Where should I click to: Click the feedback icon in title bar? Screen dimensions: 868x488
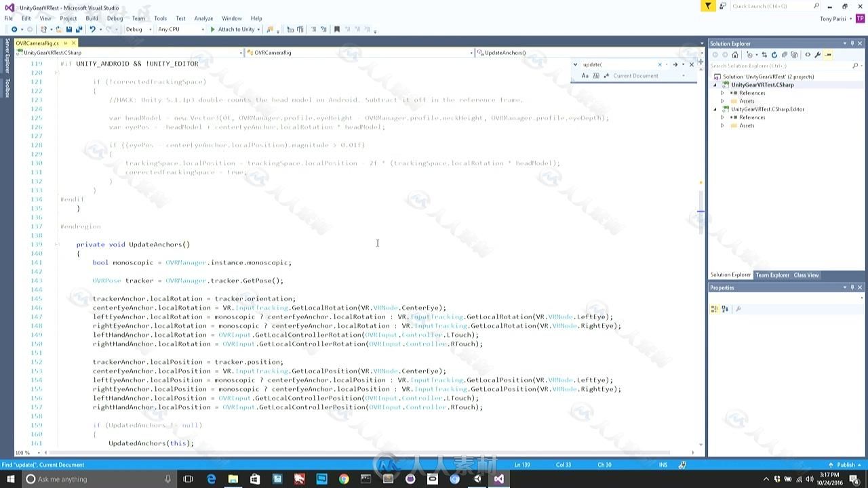point(723,6)
